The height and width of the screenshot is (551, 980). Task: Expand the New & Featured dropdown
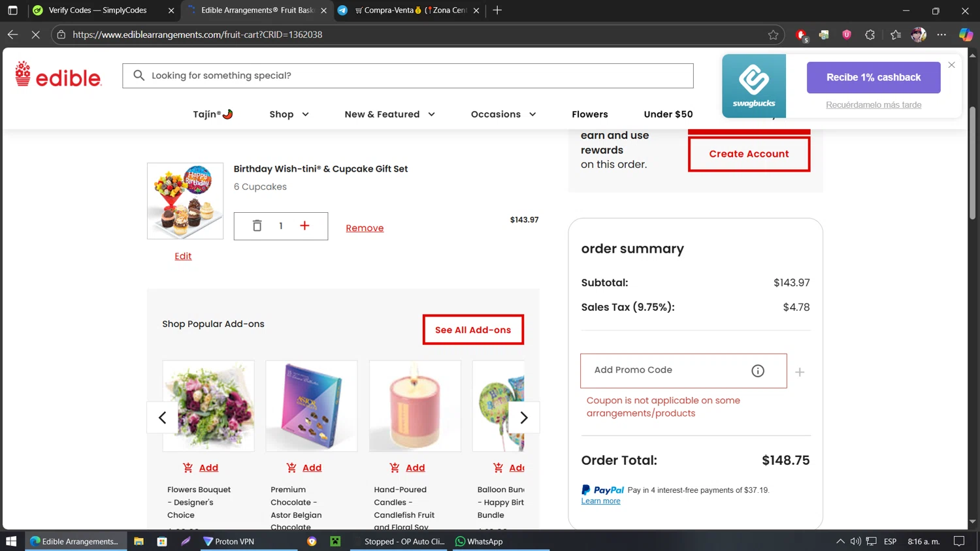click(x=390, y=114)
